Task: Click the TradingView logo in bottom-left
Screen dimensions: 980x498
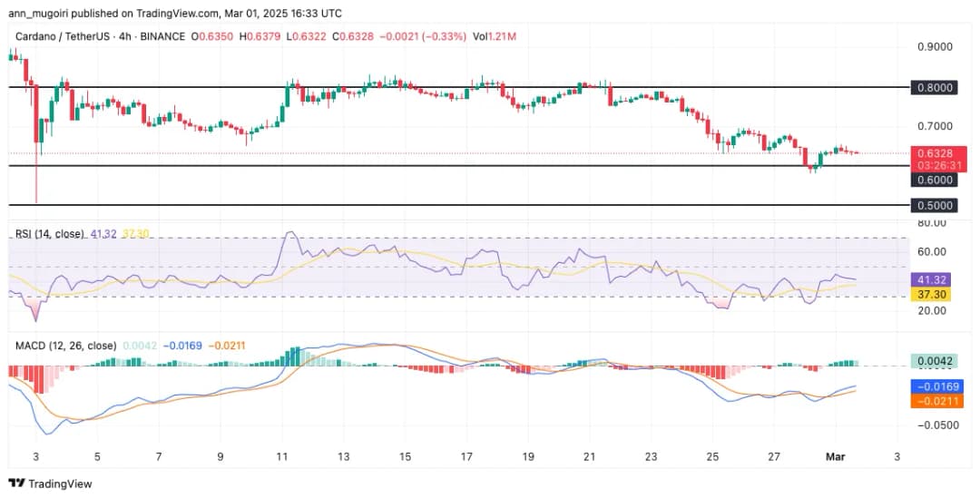Action: point(50,483)
